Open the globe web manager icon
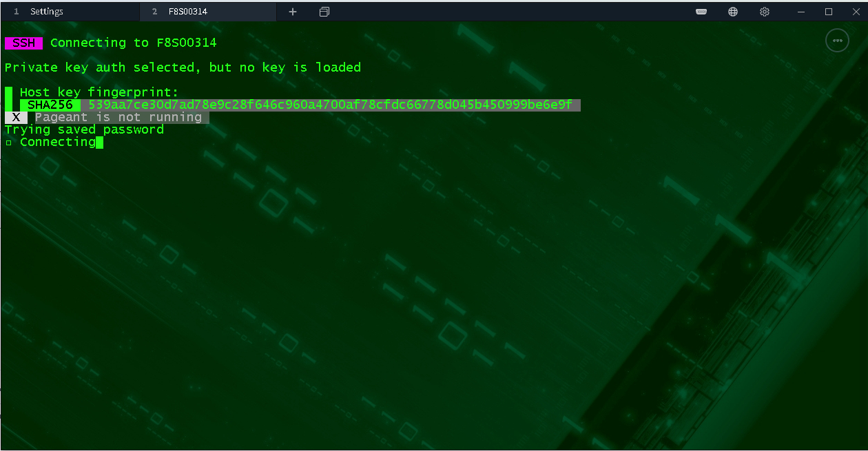868x451 pixels. (733, 12)
